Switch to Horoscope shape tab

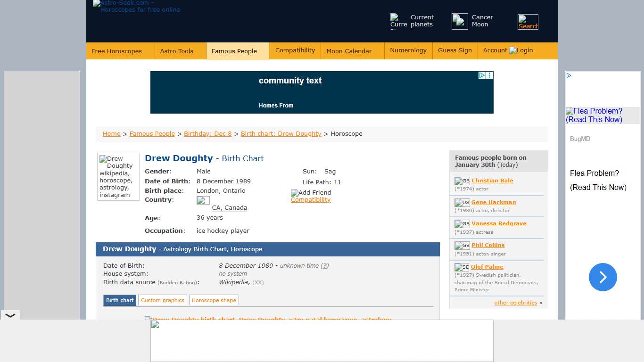click(x=214, y=300)
